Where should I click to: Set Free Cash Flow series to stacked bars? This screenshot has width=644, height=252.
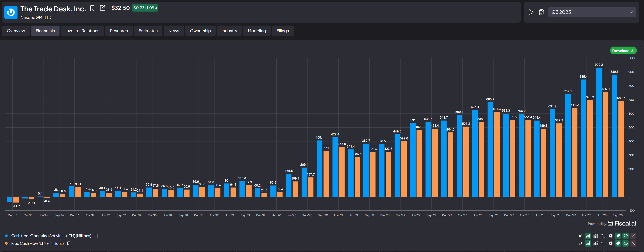[596, 243]
